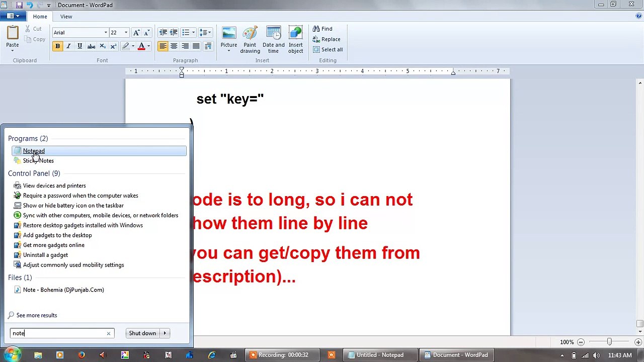The height and width of the screenshot is (362, 644).
Task: Clear the Start menu search box
Action: tap(108, 333)
